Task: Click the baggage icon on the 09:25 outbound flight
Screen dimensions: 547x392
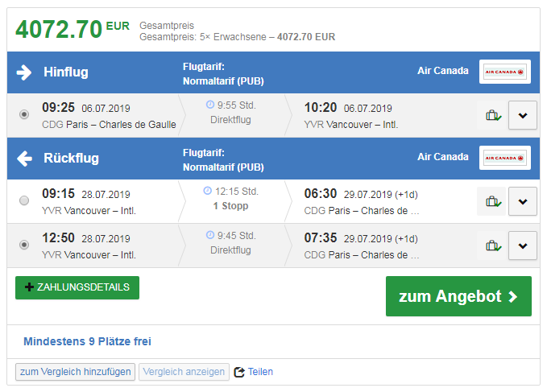Action: pos(493,115)
